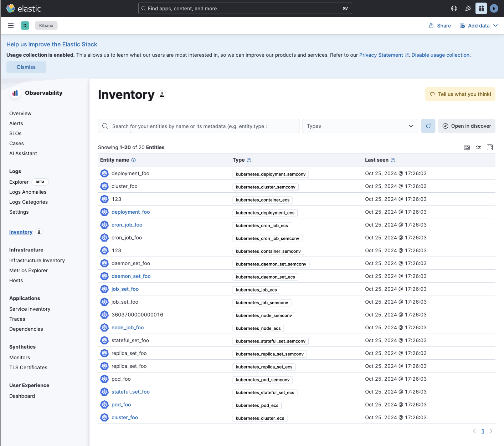This screenshot has width=504, height=446.
Task: Click Open in discover
Action: 467,126
